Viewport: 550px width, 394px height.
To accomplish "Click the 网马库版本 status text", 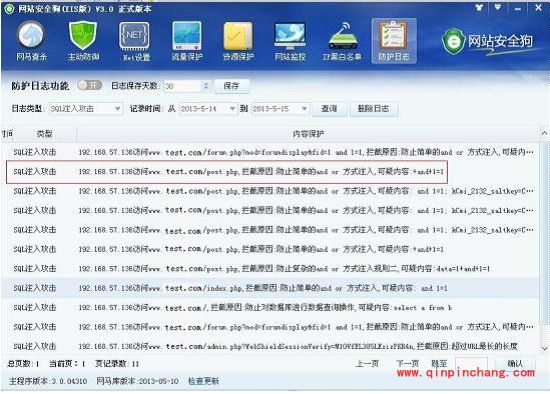I will tap(138, 381).
